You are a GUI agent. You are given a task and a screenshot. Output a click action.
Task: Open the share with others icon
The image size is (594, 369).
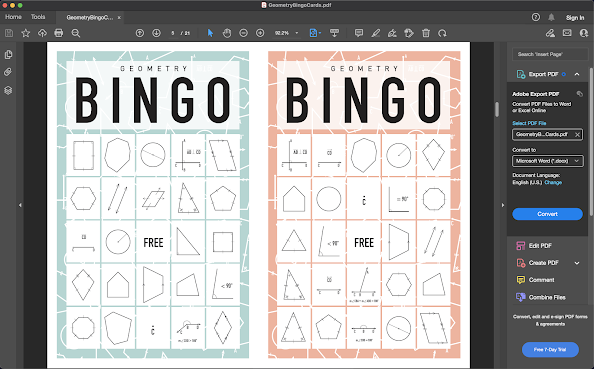pyautogui.click(x=584, y=33)
